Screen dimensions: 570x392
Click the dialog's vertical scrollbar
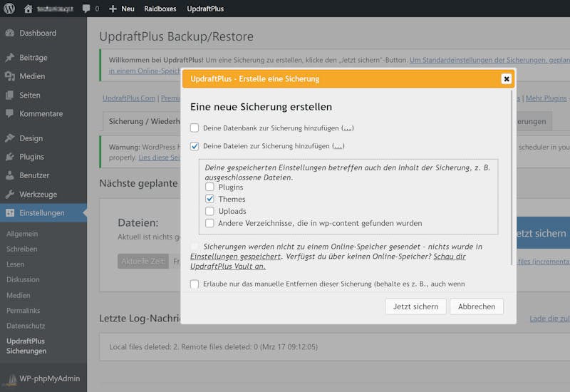(512, 177)
